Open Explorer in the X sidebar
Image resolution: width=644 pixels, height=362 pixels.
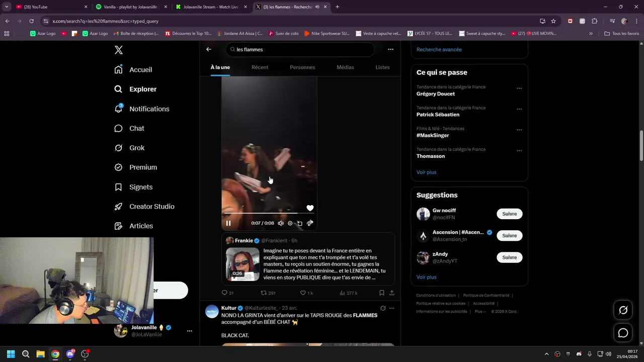click(135, 89)
